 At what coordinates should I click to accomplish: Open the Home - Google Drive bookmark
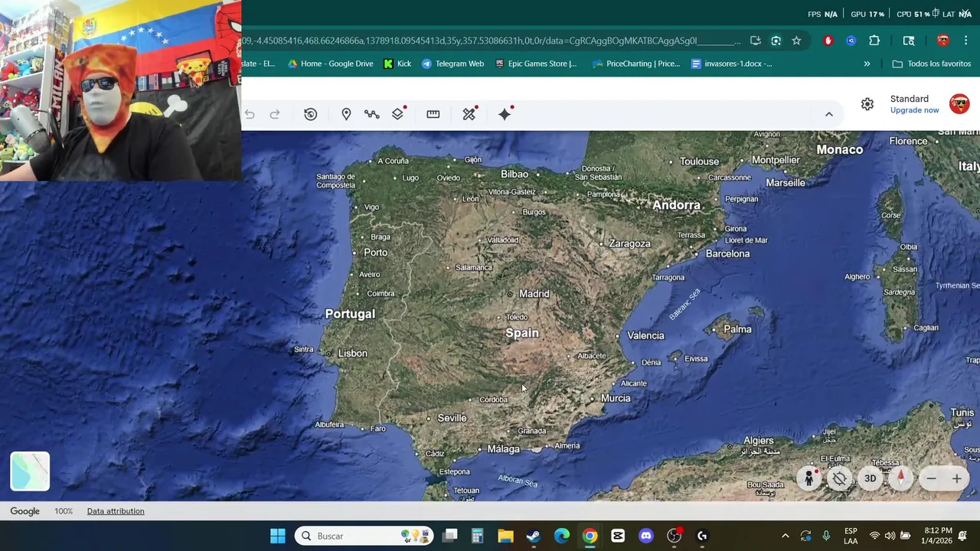coord(330,64)
